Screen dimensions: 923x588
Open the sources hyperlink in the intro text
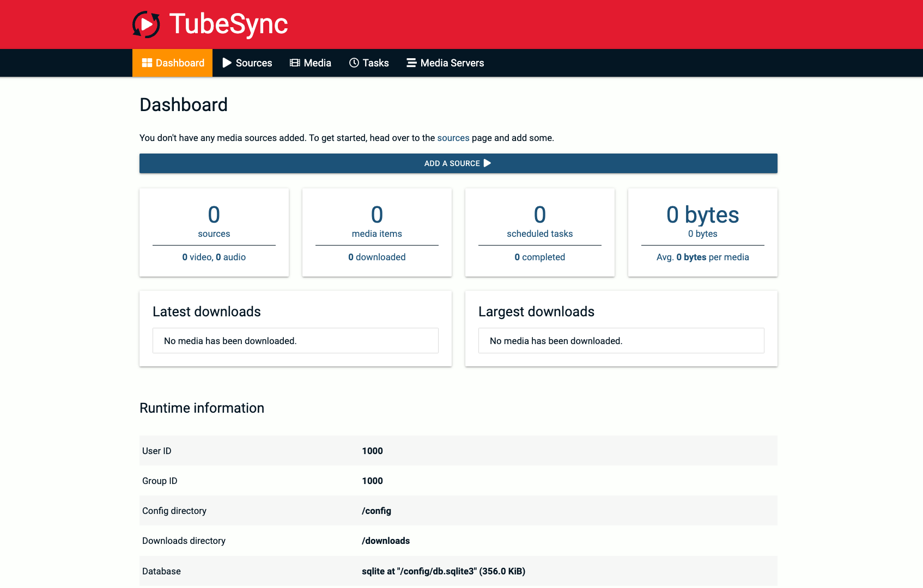click(453, 138)
